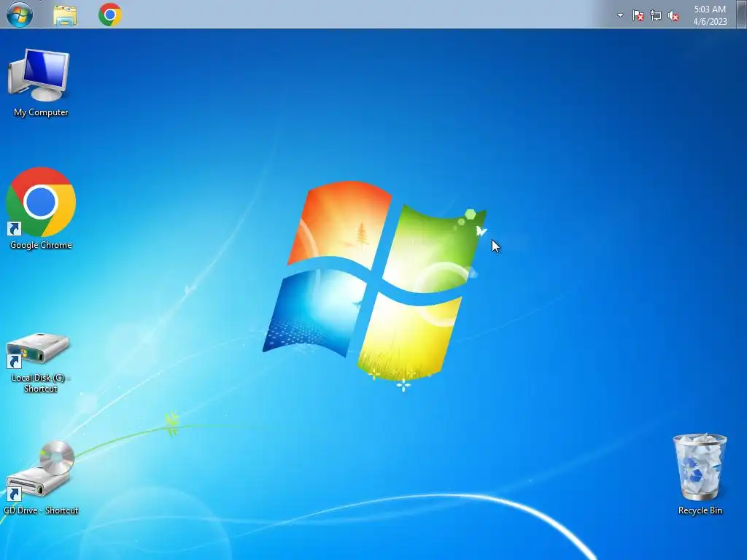747x560 pixels.
Task: Click the 'Recycle Bin' label text
Action: [700, 510]
